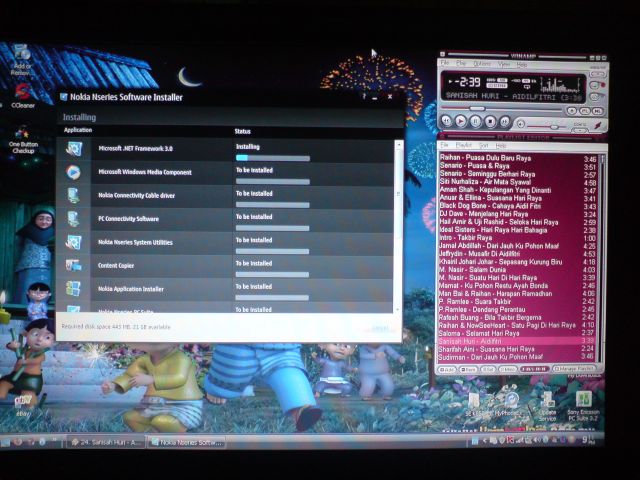The height and width of the screenshot is (480, 640).
Task: Click the Microsoft Windows Media Component icon
Action: [x=73, y=172]
